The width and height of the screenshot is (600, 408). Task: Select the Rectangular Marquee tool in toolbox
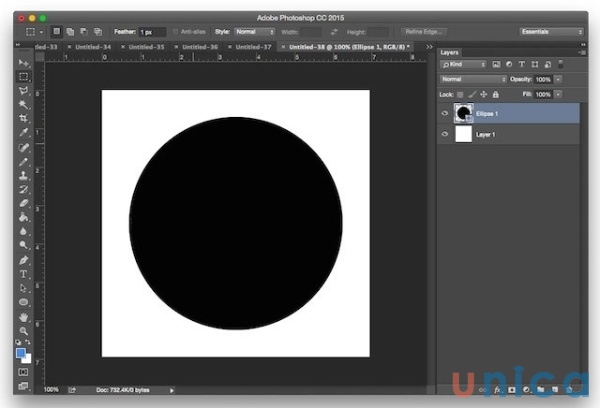coord(23,77)
